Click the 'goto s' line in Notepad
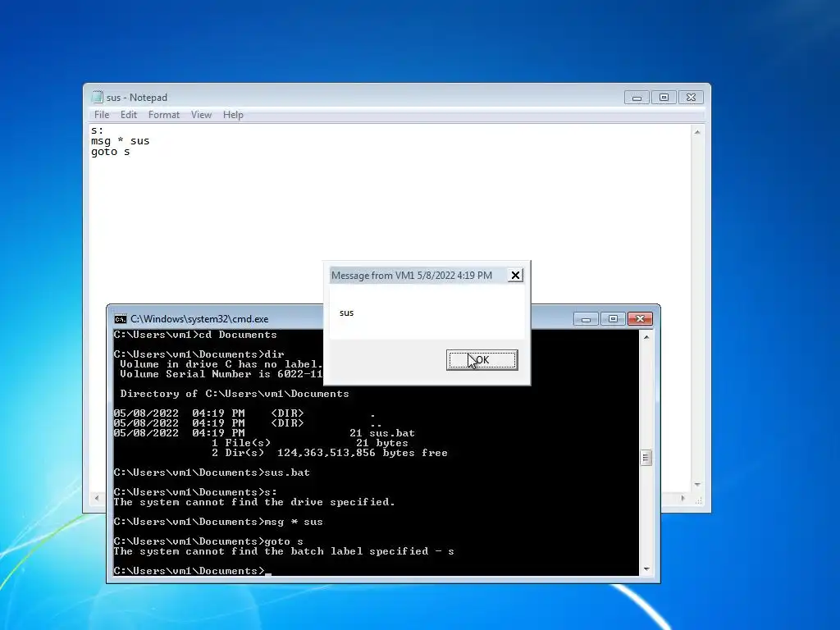This screenshot has height=630, width=840. tap(111, 152)
